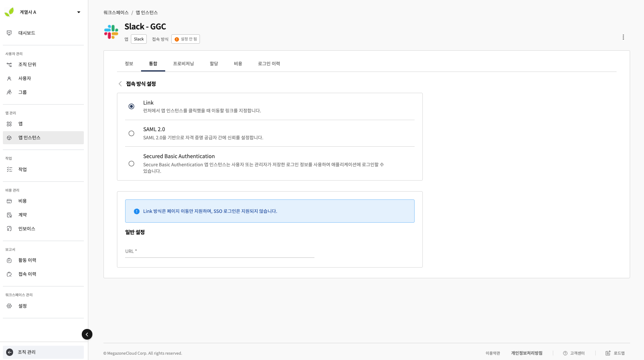Click the 조직 단위 hierarchy icon
The image size is (644, 360).
[9, 65]
